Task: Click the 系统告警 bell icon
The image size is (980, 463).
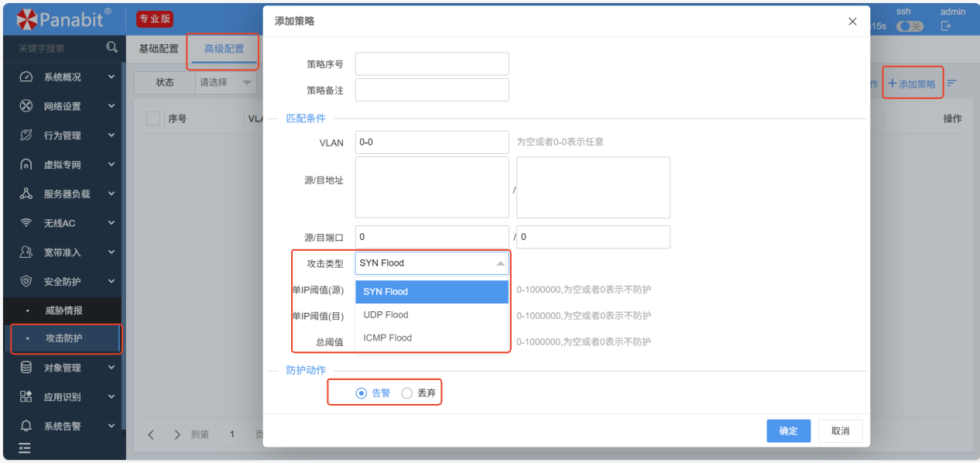Action: (26, 426)
